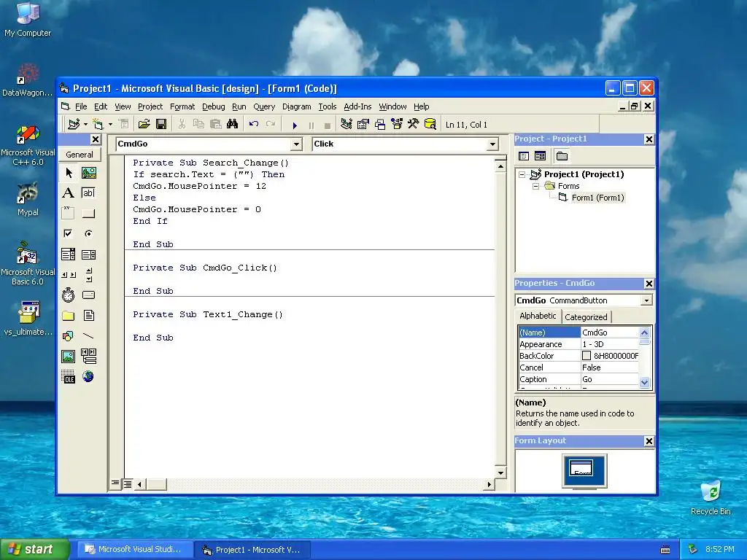Click View Code icon in Project panel
Image resolution: width=747 pixels, height=560 pixels.
524,156
